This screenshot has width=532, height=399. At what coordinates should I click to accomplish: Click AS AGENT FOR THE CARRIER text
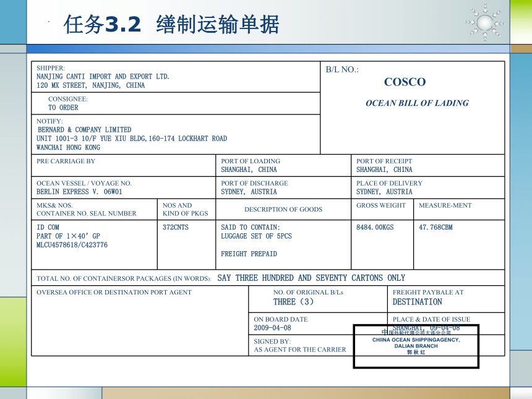300,350
